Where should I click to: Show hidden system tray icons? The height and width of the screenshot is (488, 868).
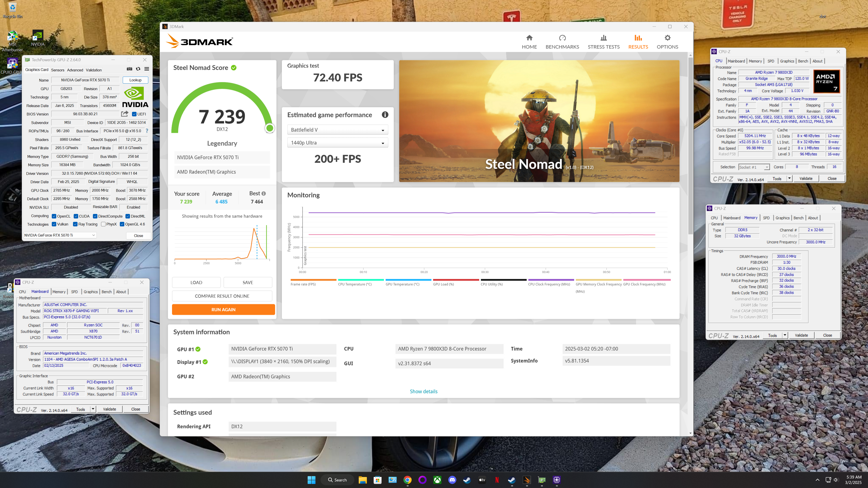817,480
